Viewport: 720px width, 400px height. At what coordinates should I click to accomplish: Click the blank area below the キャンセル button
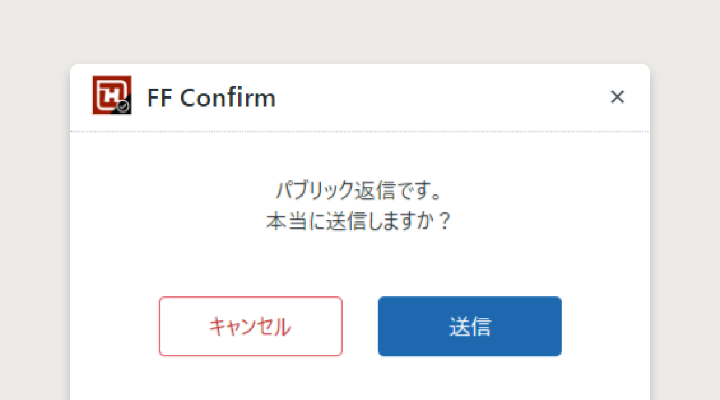click(250, 380)
